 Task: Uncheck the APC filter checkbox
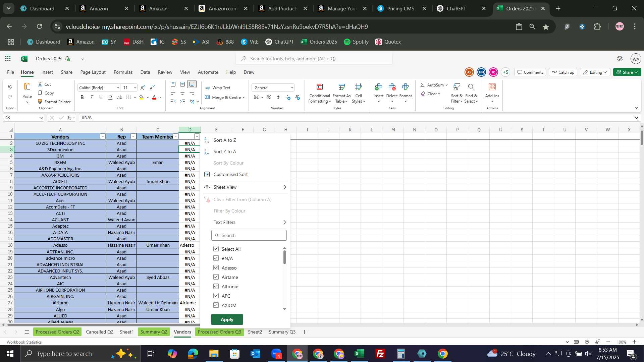coord(216,296)
